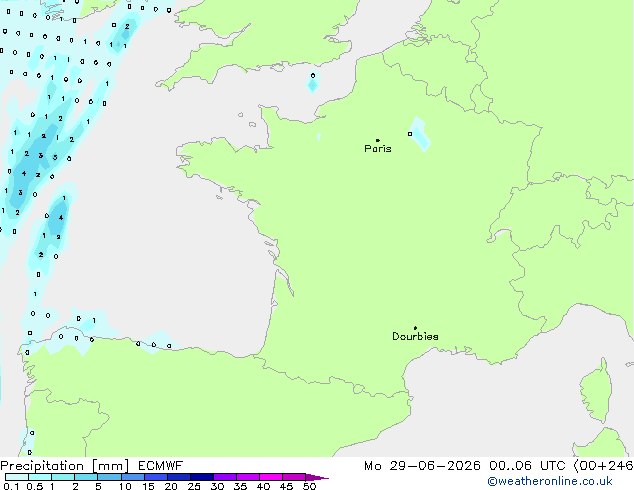Pick the magenta legend swatch between 40 and 45

(x=271, y=477)
